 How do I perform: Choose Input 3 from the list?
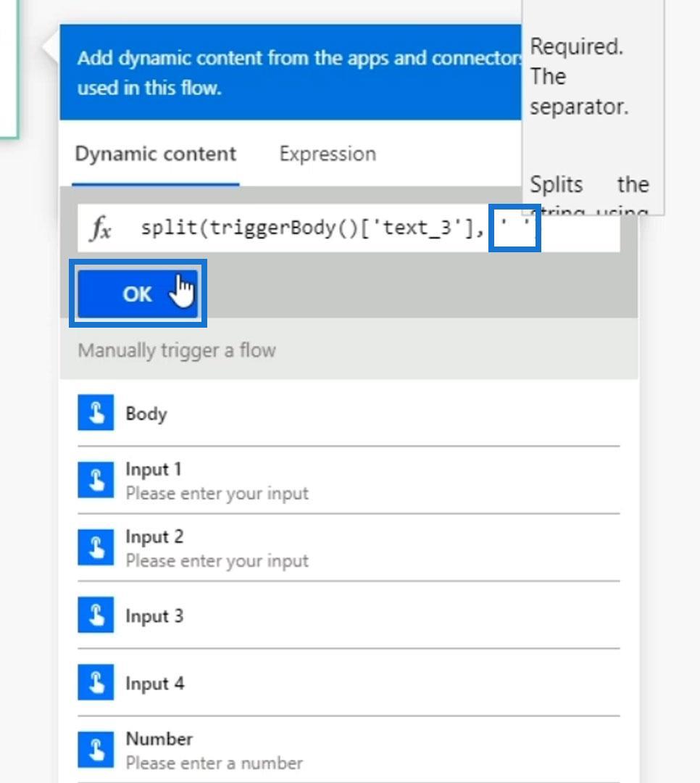tap(349, 616)
